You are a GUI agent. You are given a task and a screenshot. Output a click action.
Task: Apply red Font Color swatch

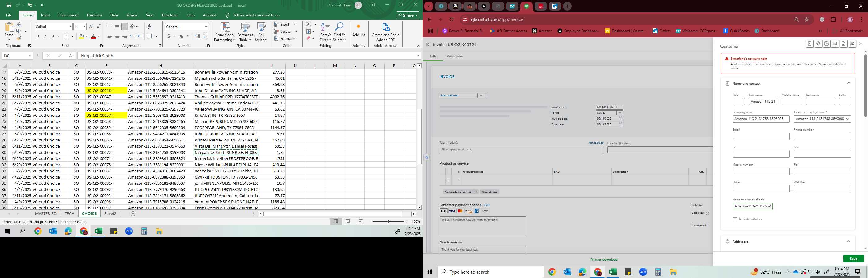point(94,36)
